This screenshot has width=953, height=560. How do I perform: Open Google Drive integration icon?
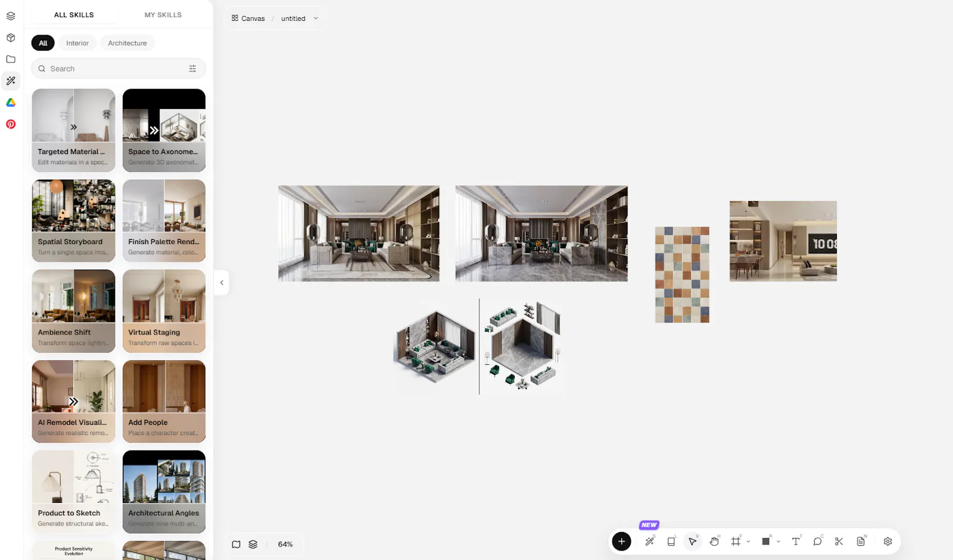tap(11, 102)
